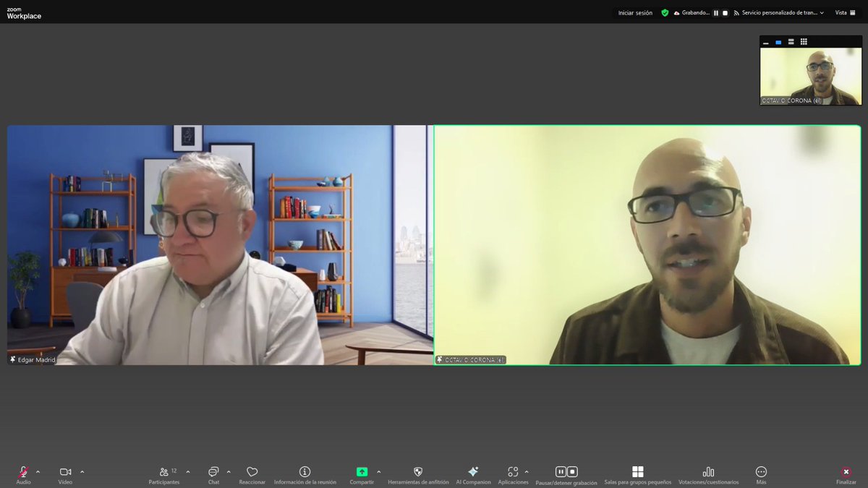
Task: Click OCTAVIO CORONA label on main video
Action: point(471,359)
